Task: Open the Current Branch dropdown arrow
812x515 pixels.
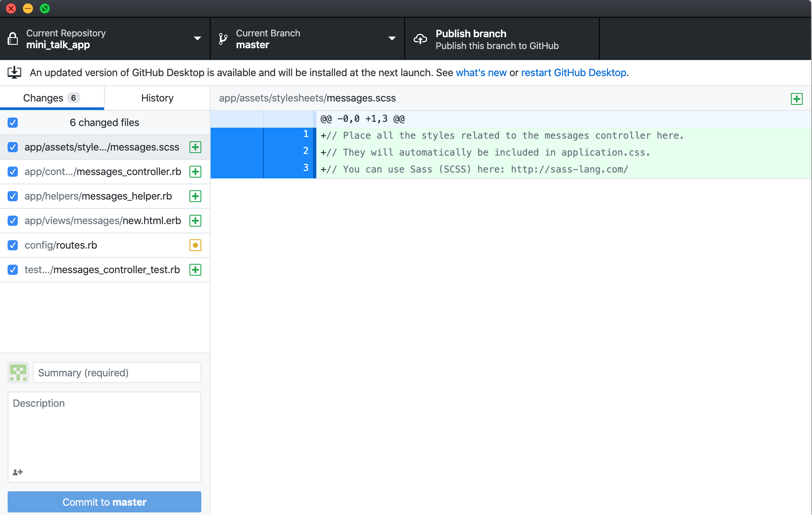Action: (x=392, y=38)
